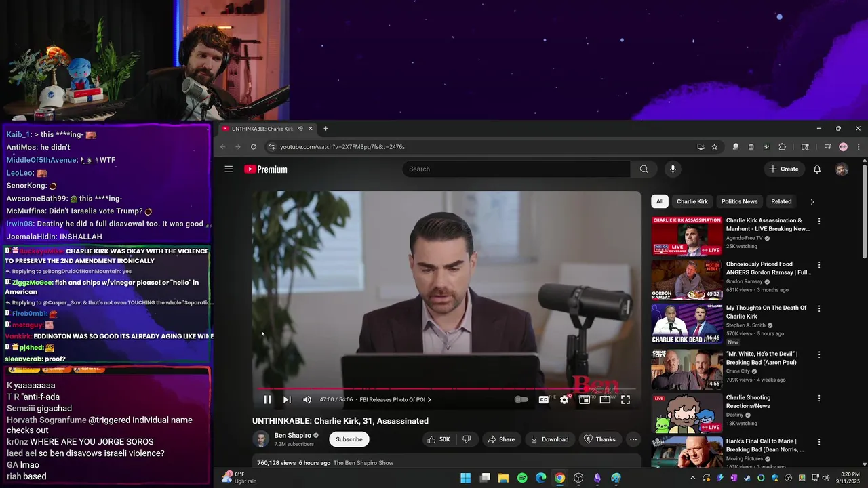Enable theater mode on the player
868x488 pixels.
tap(605, 400)
